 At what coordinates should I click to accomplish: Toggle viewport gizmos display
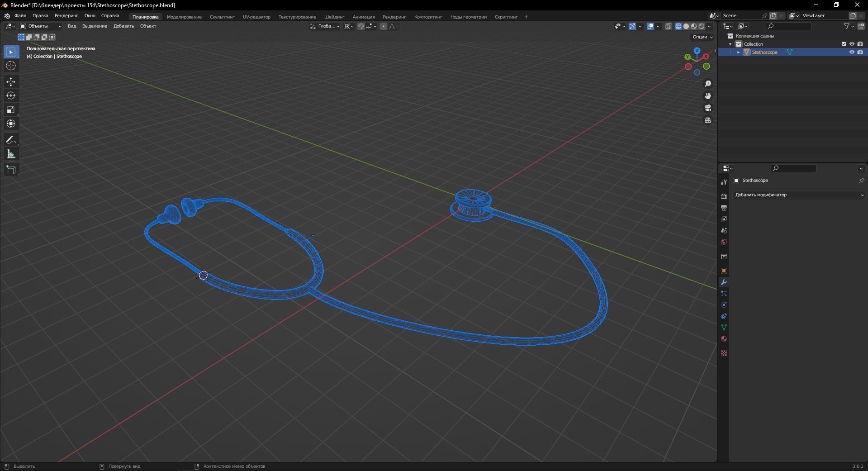click(x=632, y=26)
